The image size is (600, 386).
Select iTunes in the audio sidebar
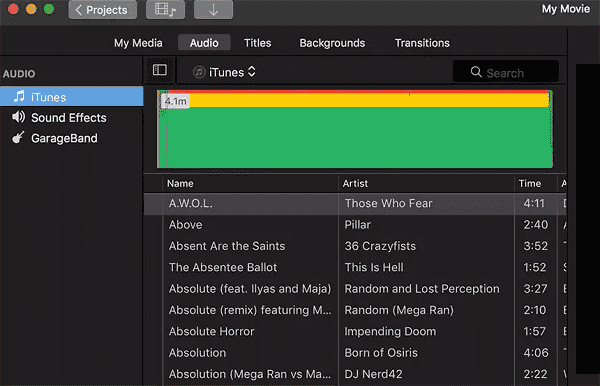(72, 96)
